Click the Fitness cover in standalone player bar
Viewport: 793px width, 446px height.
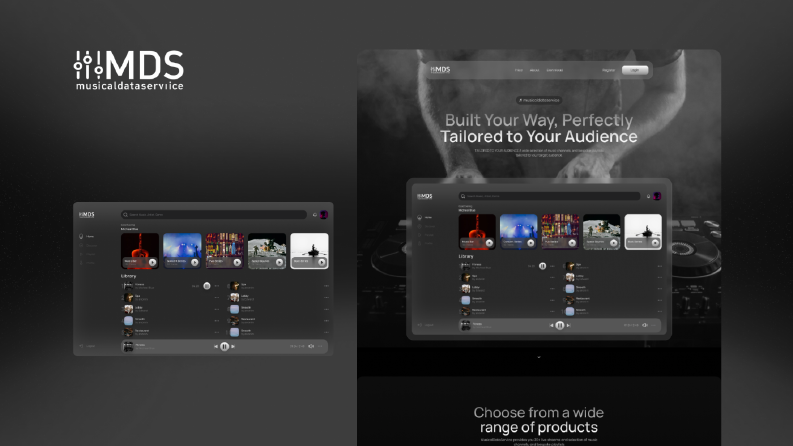128,346
